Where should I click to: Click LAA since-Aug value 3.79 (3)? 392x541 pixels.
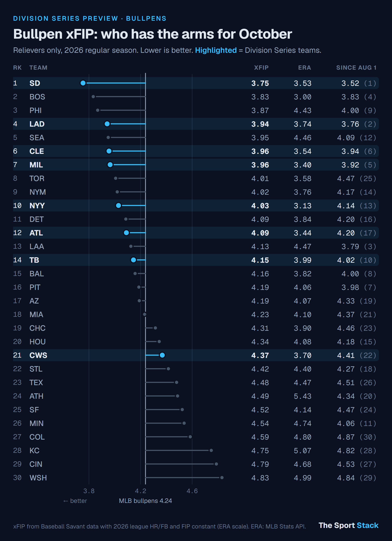359,246
